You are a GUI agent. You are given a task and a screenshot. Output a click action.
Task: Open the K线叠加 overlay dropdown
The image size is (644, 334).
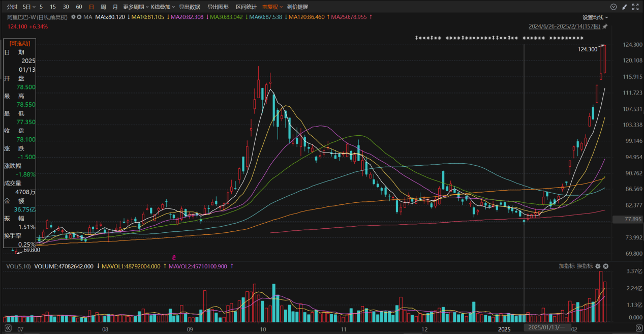[163, 7]
